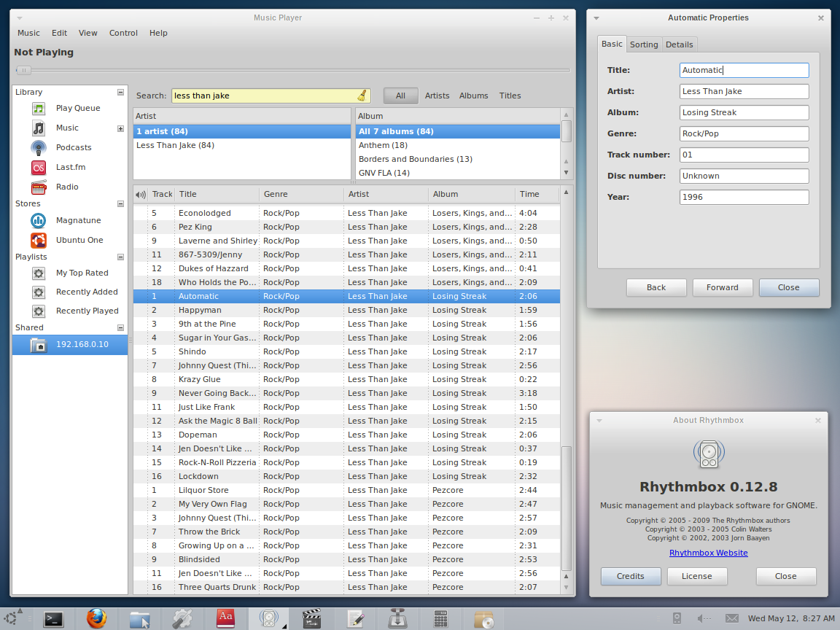Collapse the Library section
This screenshot has width=840, height=630.
pyautogui.click(x=120, y=92)
